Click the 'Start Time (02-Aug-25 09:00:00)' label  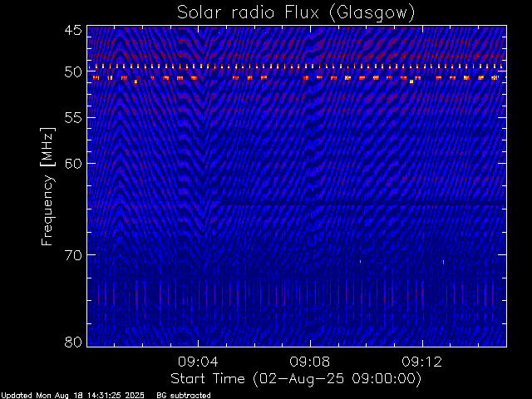coord(296,379)
